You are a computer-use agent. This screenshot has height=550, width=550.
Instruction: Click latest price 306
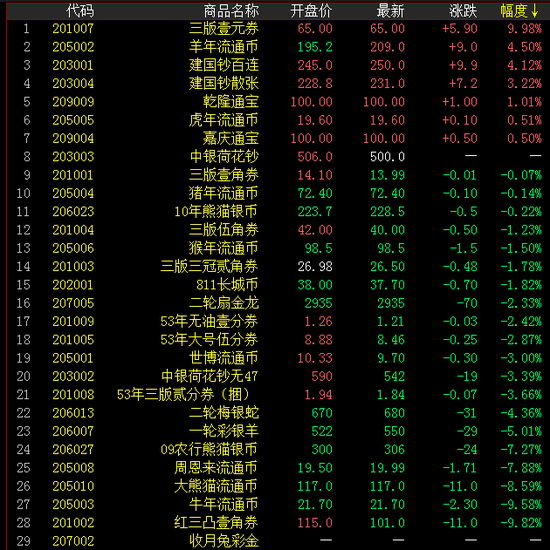[394, 450]
